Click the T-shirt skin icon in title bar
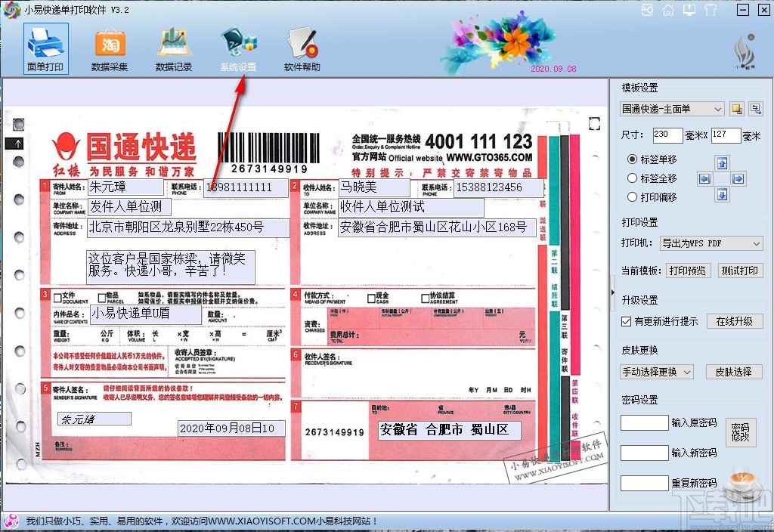Viewport: 774px width, 532px height. (x=709, y=10)
